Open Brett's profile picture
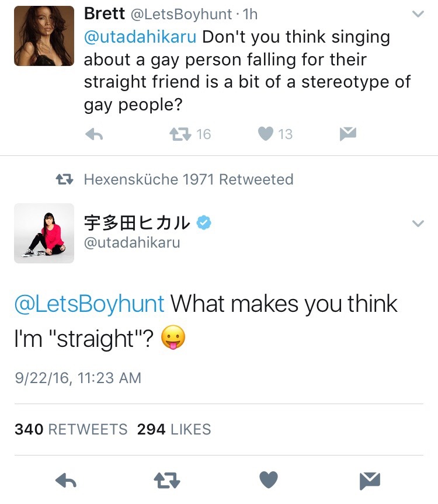The height and width of the screenshot is (504, 438). click(44, 36)
